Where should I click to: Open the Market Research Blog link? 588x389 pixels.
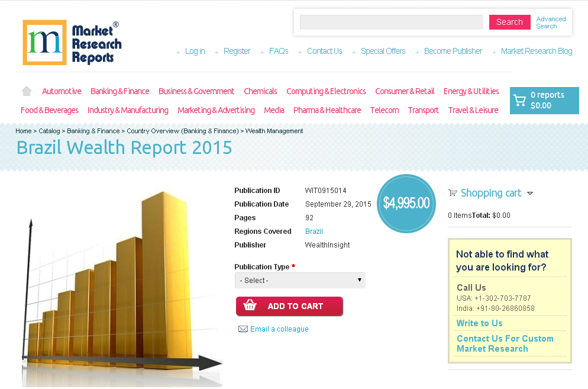click(537, 51)
